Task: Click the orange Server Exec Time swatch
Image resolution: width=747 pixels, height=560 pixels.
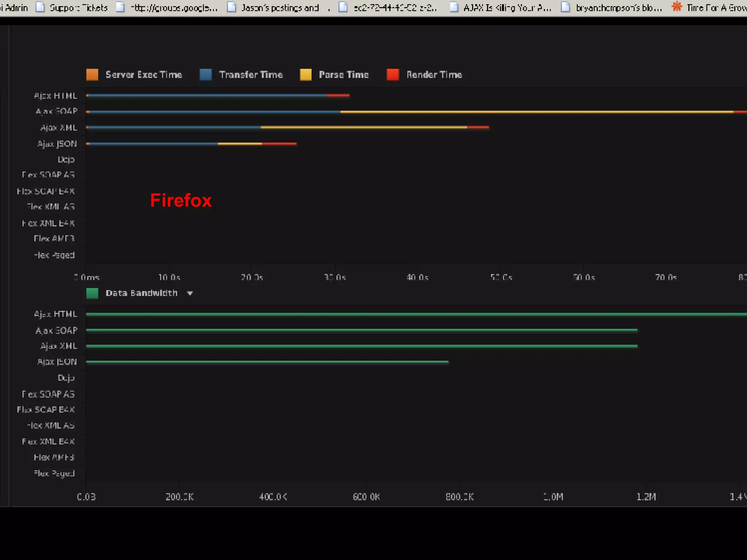Action: [x=92, y=74]
